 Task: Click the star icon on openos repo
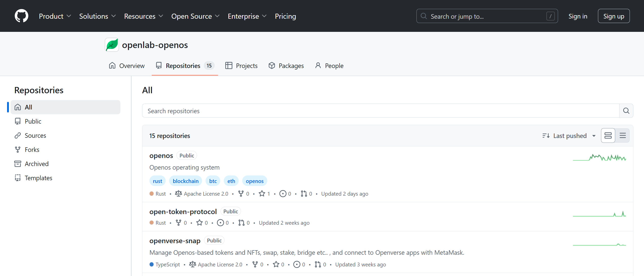coord(262,194)
